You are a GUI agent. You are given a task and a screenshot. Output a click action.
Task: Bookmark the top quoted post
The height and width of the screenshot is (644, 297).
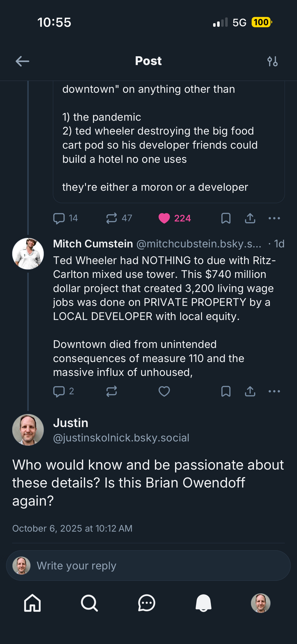226,218
